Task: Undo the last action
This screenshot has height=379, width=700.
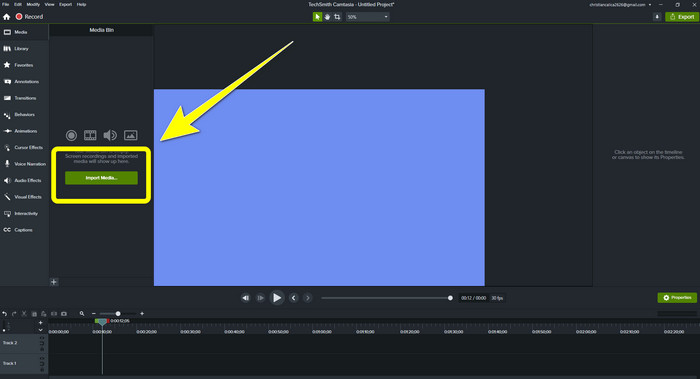Action: [x=4, y=314]
